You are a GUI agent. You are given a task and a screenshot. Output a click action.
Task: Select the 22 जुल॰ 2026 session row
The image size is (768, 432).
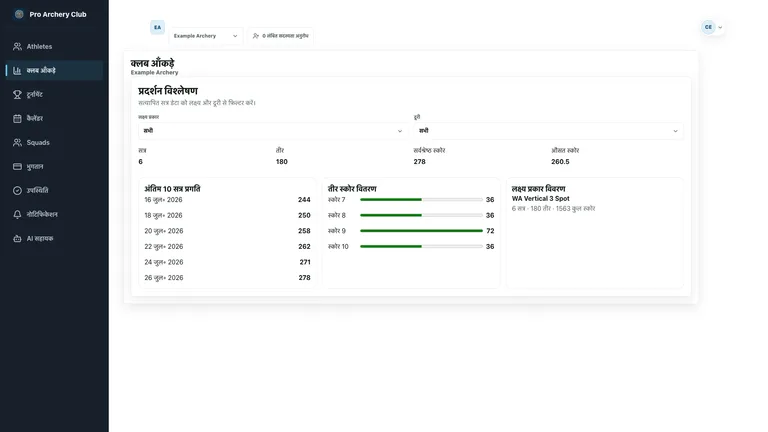(x=227, y=246)
